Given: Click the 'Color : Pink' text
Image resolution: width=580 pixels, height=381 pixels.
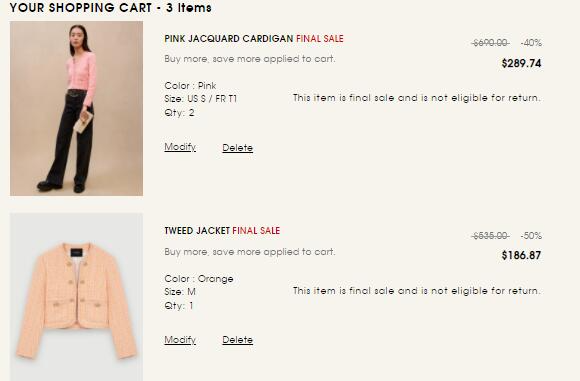Looking at the screenshot, I should 190,85.
